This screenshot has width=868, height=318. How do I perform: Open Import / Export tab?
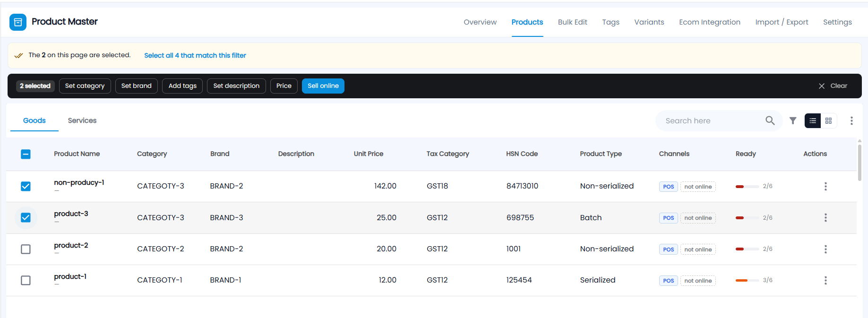coord(782,22)
